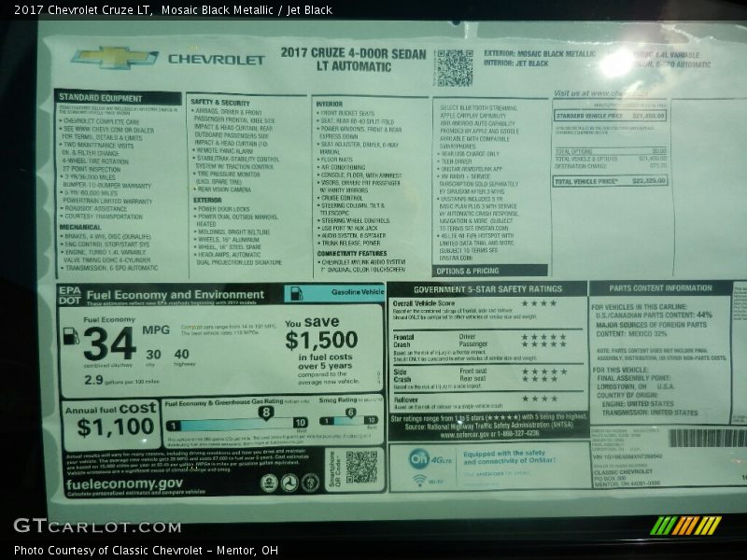747x560 pixels.
Task: Click the Smog Rating marker 6
Action: 350,413
